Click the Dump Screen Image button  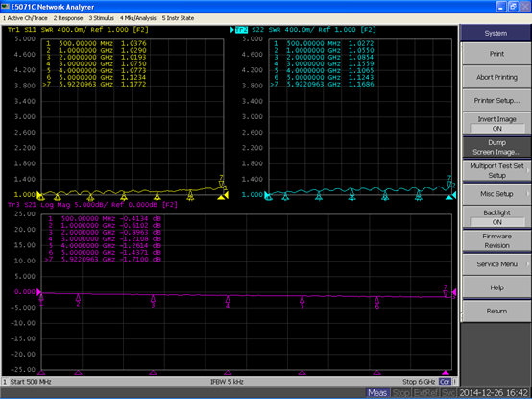[496, 147]
